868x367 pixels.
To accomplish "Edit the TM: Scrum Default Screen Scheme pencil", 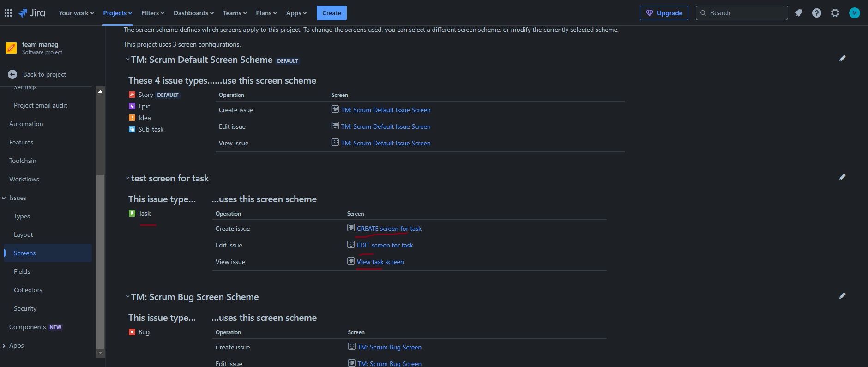I will (x=843, y=59).
